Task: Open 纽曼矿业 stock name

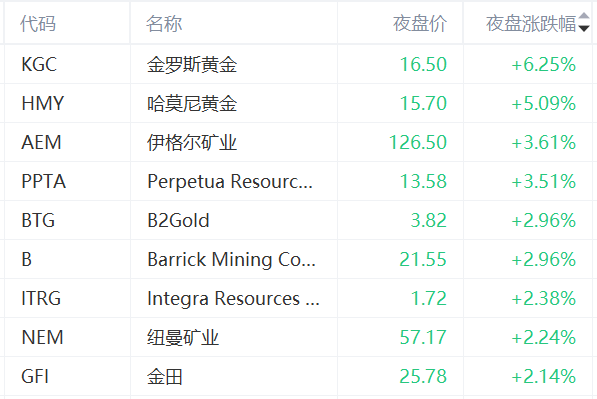Action: tap(183, 338)
